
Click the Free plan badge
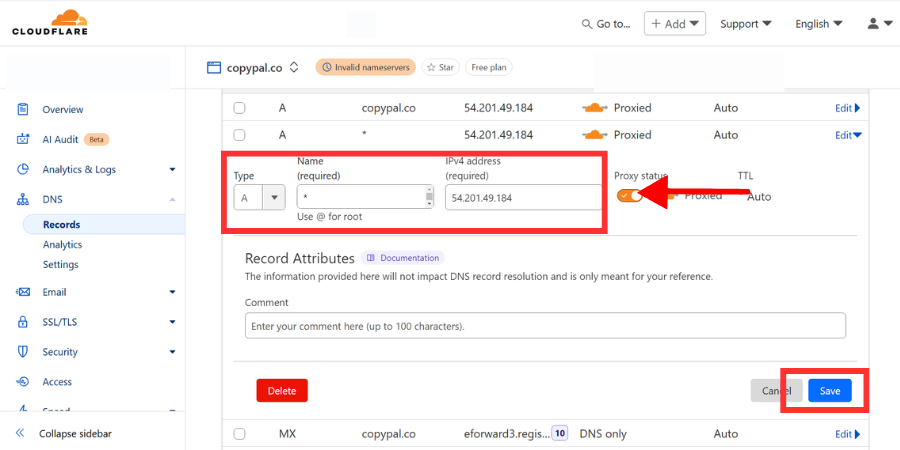point(488,67)
